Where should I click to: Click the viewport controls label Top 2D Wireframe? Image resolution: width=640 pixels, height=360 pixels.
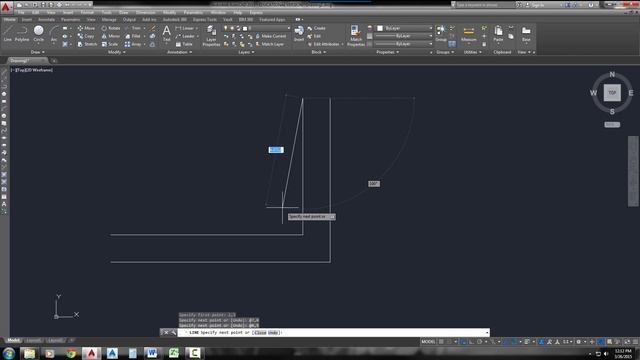(x=32, y=70)
